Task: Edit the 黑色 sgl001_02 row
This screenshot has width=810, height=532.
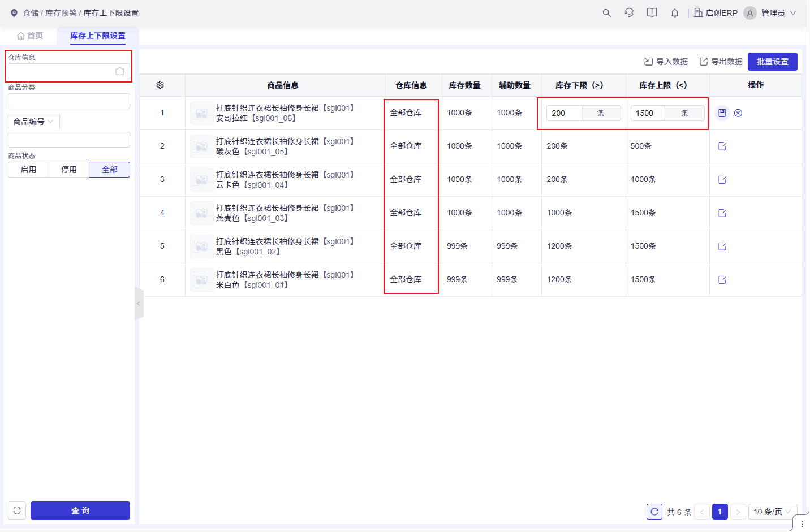Action: click(722, 246)
